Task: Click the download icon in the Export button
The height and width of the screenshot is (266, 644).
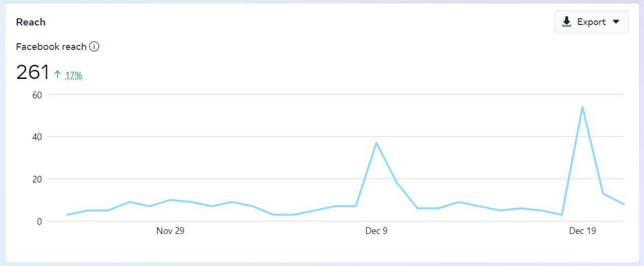Action: (567, 22)
